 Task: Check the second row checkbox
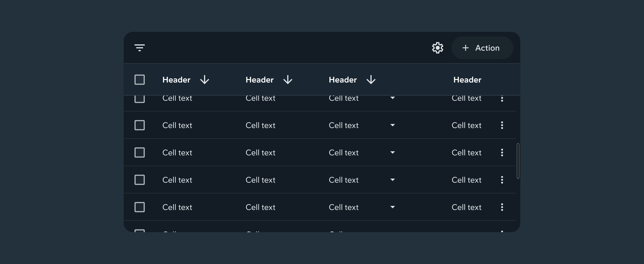coord(139,125)
